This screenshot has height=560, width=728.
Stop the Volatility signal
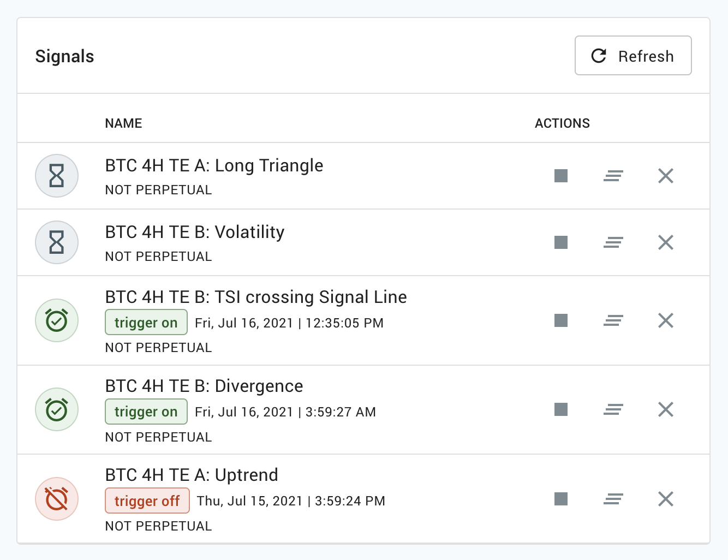(x=561, y=242)
